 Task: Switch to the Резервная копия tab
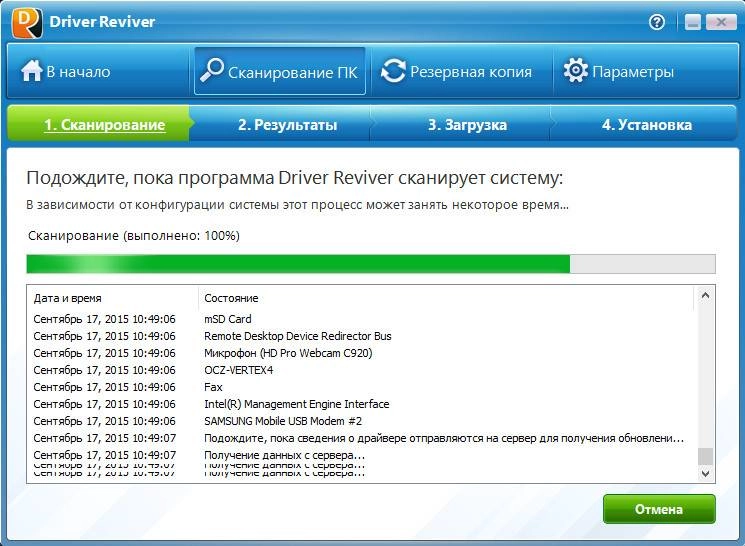coord(461,71)
